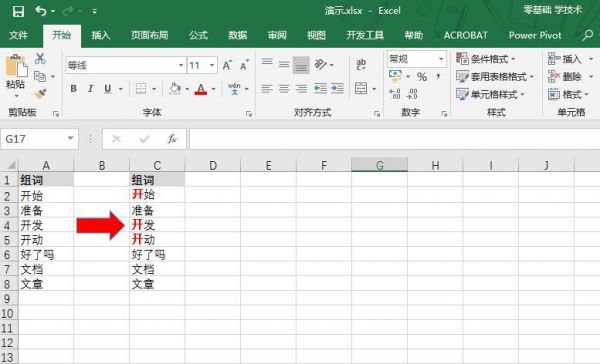Open the 文件 tab

coord(18,36)
